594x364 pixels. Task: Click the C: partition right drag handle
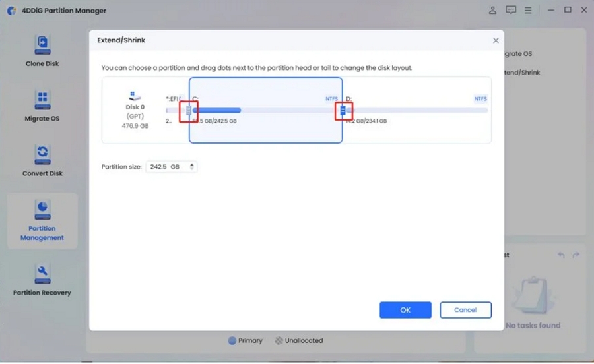(343, 111)
